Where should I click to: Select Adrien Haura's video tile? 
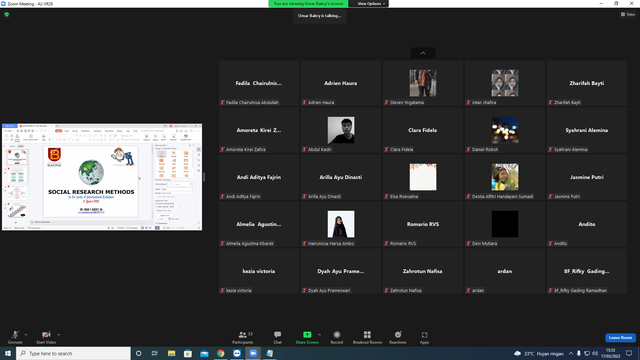[x=341, y=83]
